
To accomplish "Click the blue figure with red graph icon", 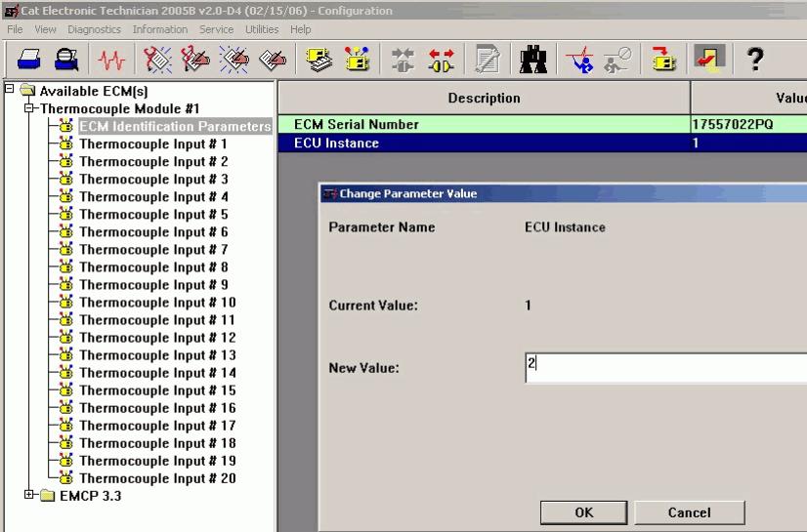I will (x=579, y=60).
